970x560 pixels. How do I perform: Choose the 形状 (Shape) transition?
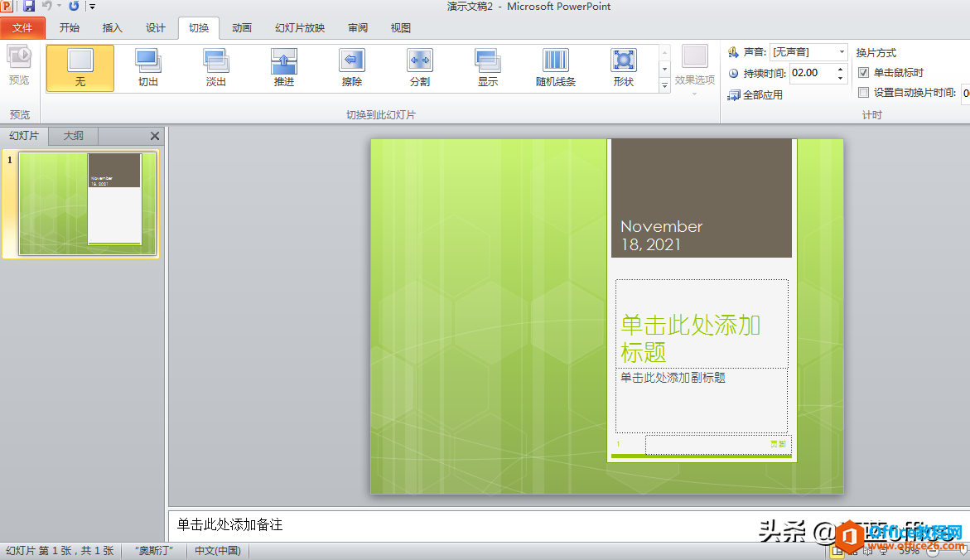(x=623, y=66)
